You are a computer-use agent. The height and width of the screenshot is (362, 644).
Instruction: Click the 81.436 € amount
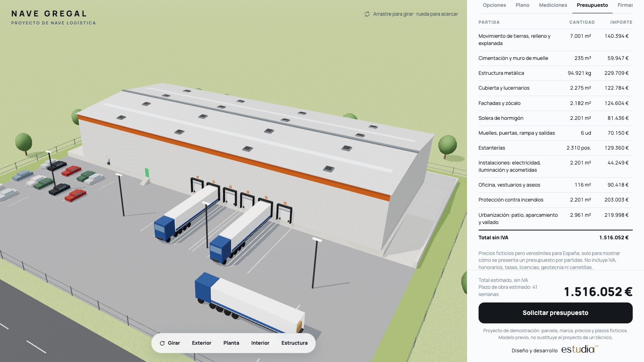click(618, 118)
